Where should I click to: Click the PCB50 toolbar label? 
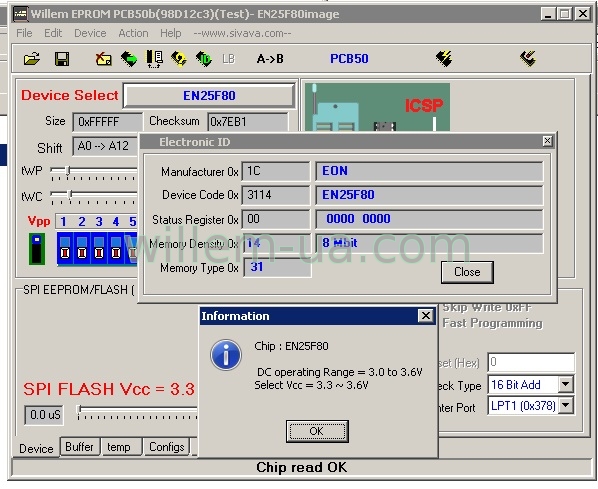349,59
